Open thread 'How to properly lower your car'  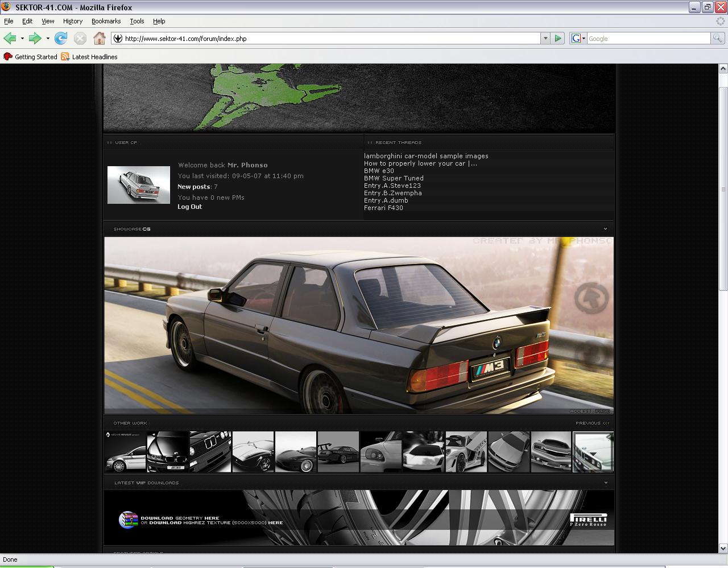pos(420,163)
